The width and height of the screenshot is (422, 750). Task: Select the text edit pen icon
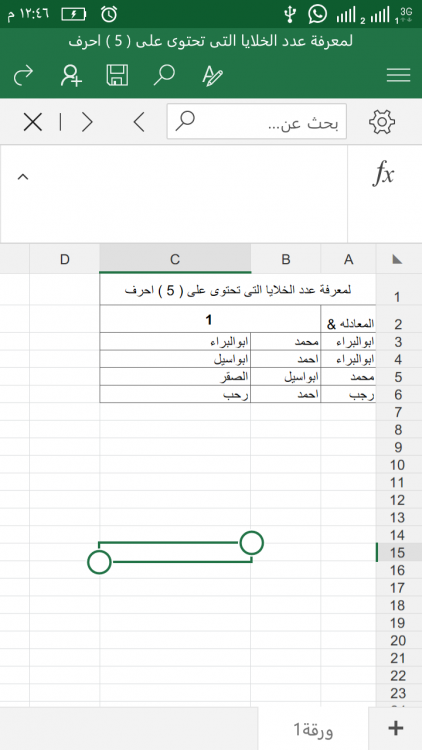pyautogui.click(x=212, y=76)
